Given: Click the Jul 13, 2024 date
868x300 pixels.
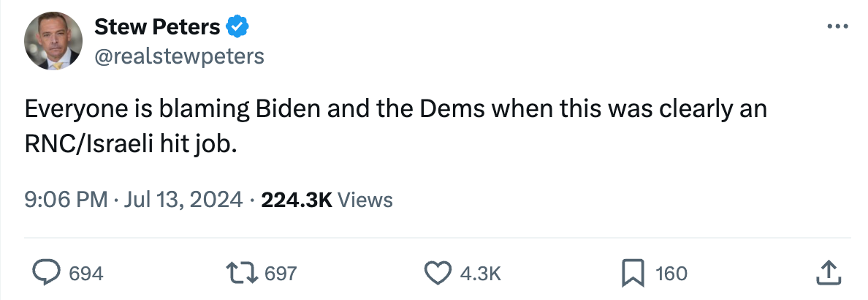Looking at the screenshot, I should click(x=184, y=199).
